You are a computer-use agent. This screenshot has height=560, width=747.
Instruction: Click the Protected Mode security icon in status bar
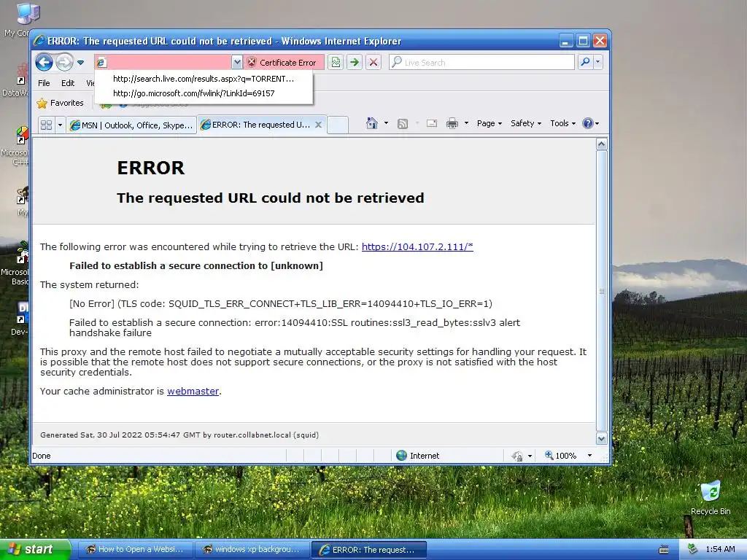[x=517, y=456]
